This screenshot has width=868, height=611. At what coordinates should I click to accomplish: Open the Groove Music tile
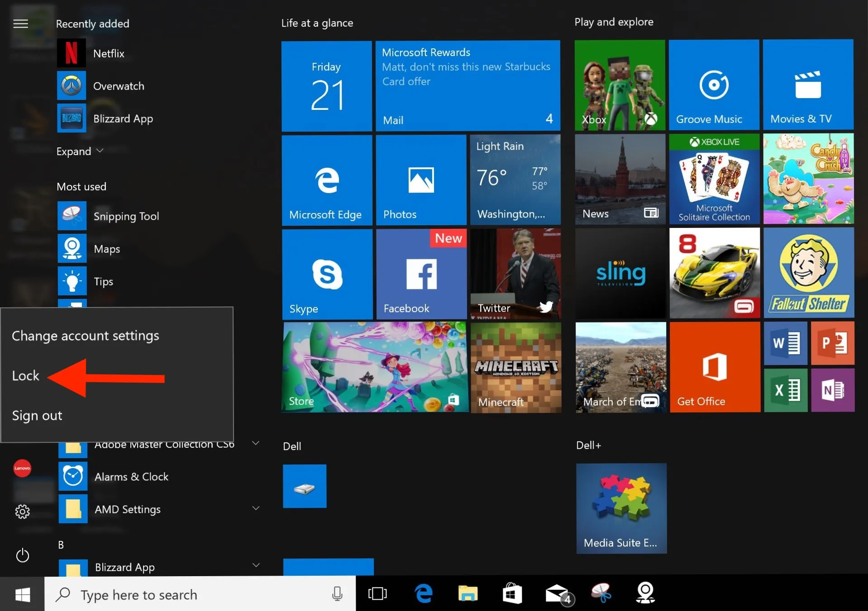point(714,85)
